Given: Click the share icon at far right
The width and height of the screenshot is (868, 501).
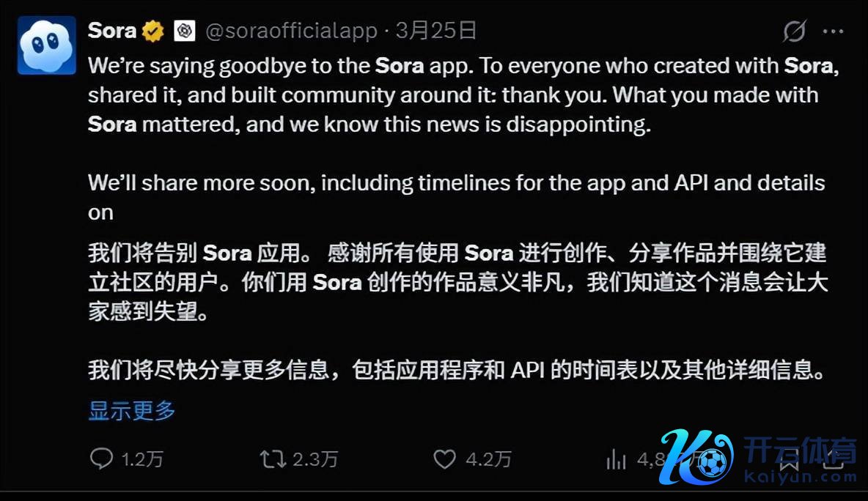Looking at the screenshot, I should 834,459.
